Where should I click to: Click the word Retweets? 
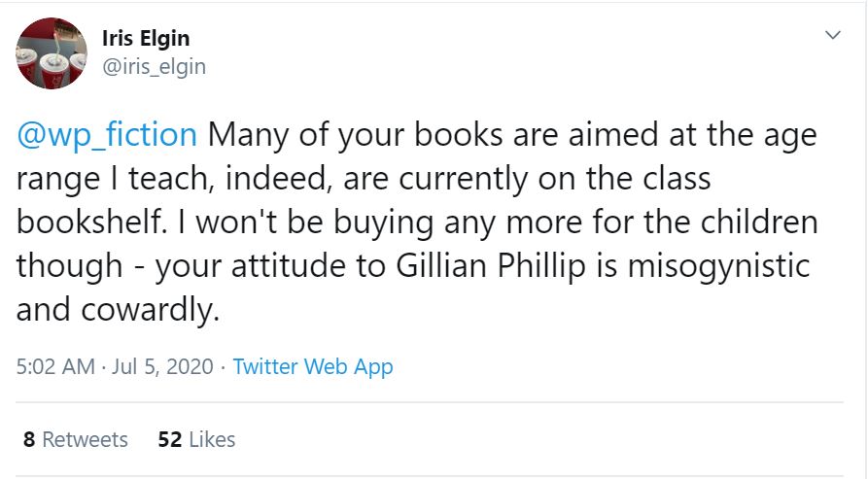(x=86, y=439)
